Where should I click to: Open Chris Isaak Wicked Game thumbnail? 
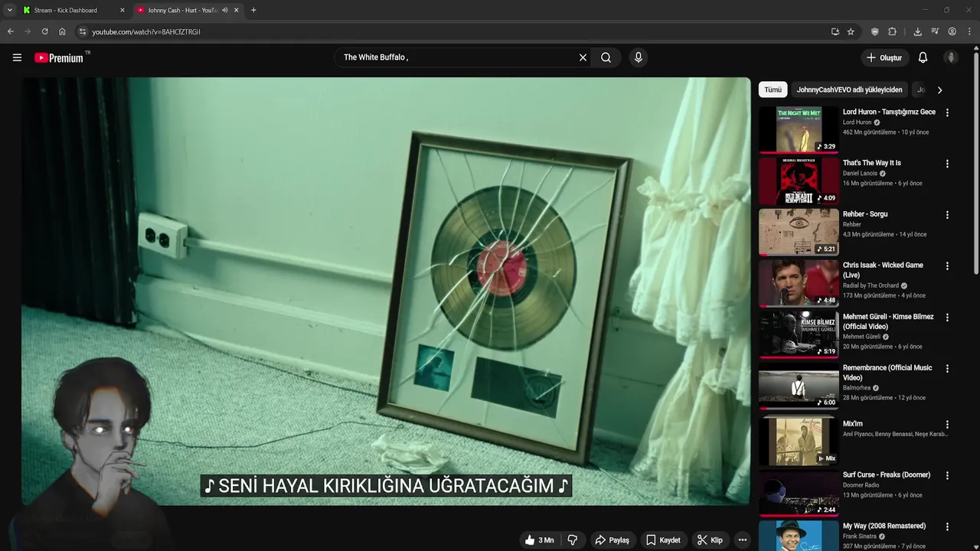point(799,283)
